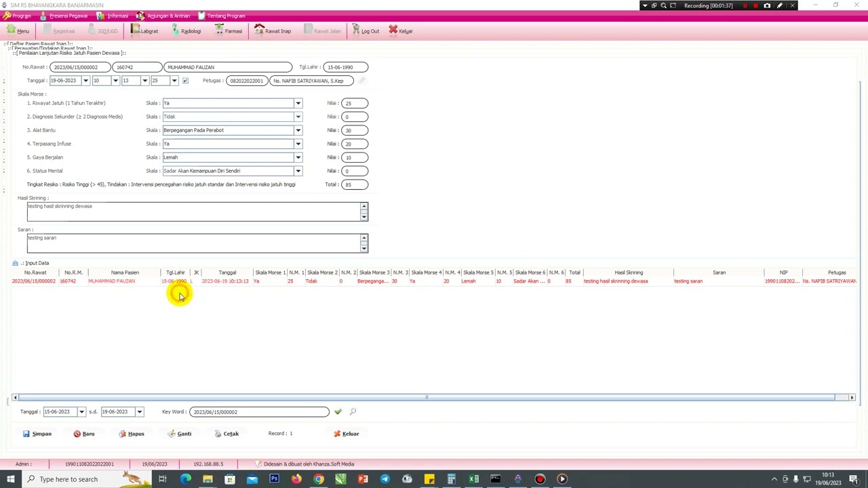Open the Radiologi module
Image resolution: width=868 pixels, height=488 pixels.
[x=186, y=30]
